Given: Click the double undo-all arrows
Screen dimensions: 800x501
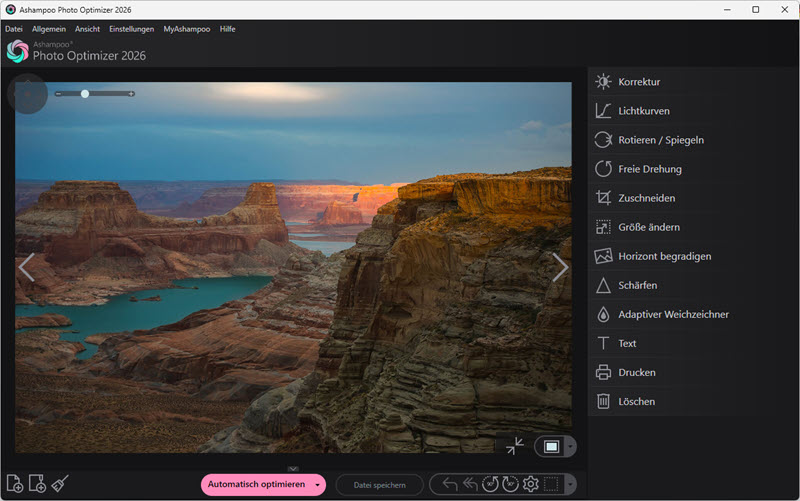Looking at the screenshot, I should [470, 484].
